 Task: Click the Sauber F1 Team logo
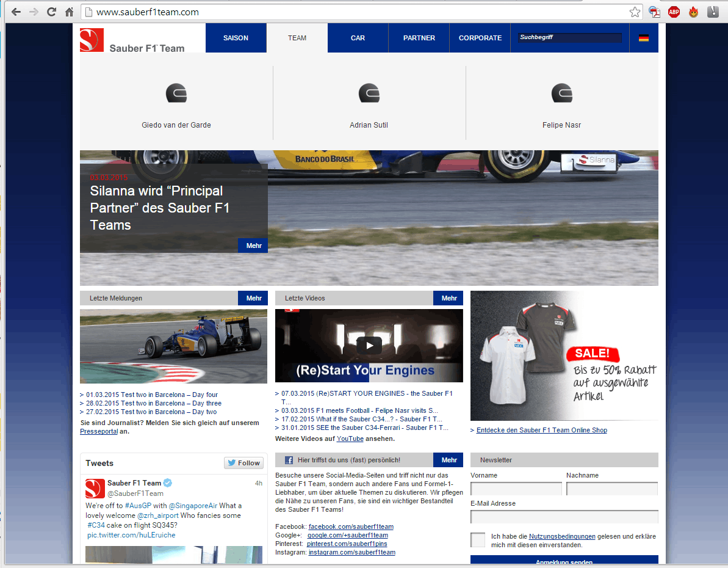[132, 40]
